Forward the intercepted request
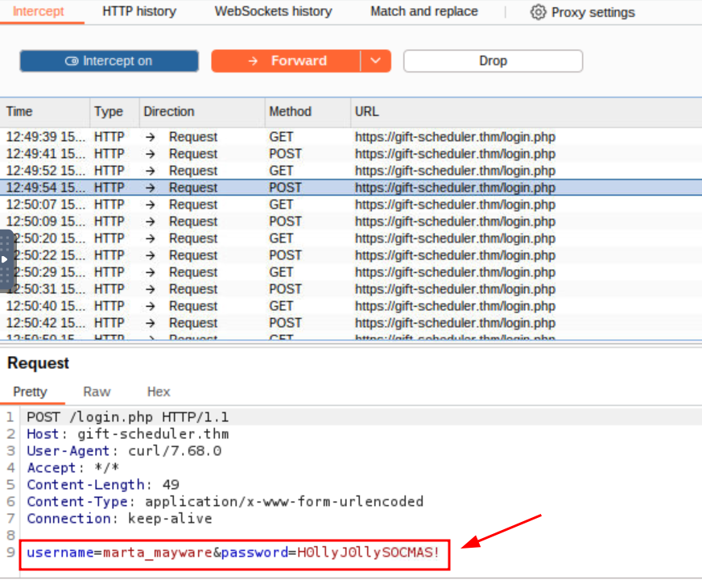The image size is (702, 588). [x=286, y=61]
